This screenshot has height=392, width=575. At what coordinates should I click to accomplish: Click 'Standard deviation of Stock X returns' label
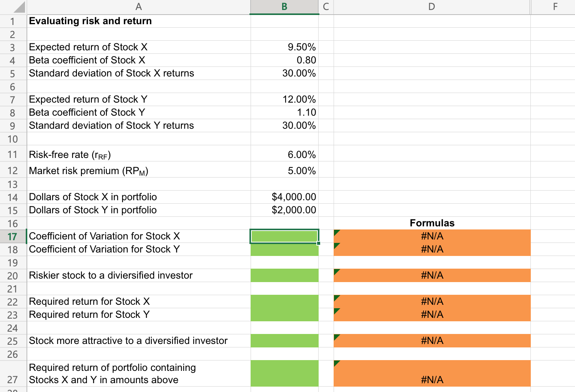[x=112, y=73]
